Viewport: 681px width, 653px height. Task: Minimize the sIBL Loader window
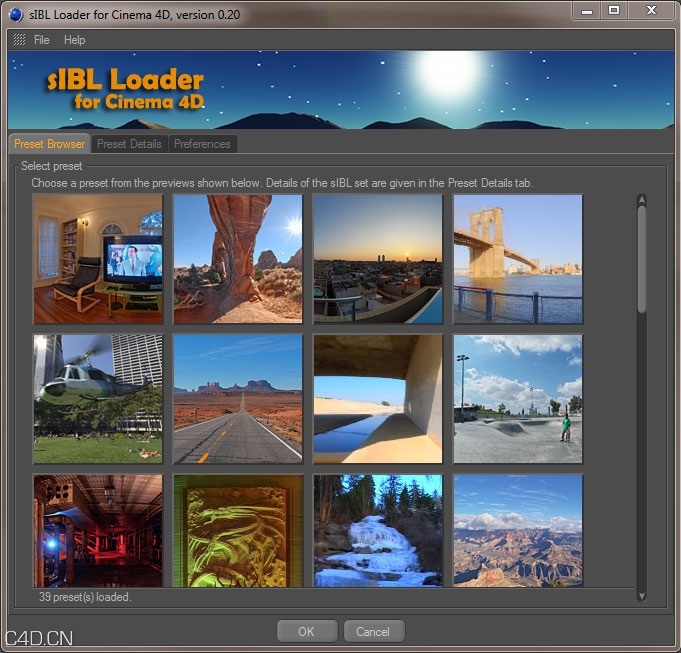point(587,10)
